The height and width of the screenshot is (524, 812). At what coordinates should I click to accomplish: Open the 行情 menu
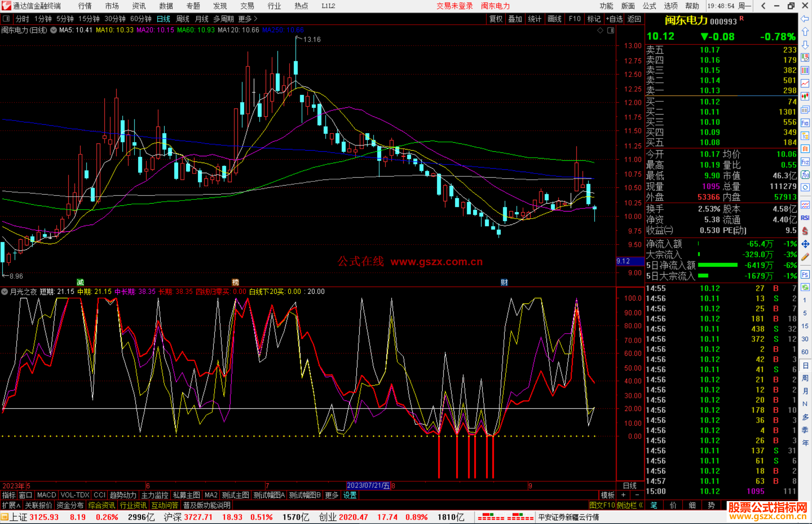[85, 6]
